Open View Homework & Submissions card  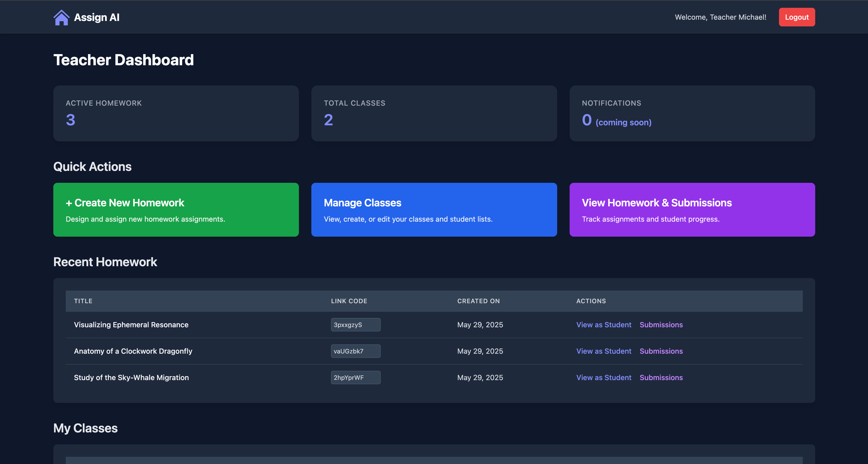tap(692, 210)
